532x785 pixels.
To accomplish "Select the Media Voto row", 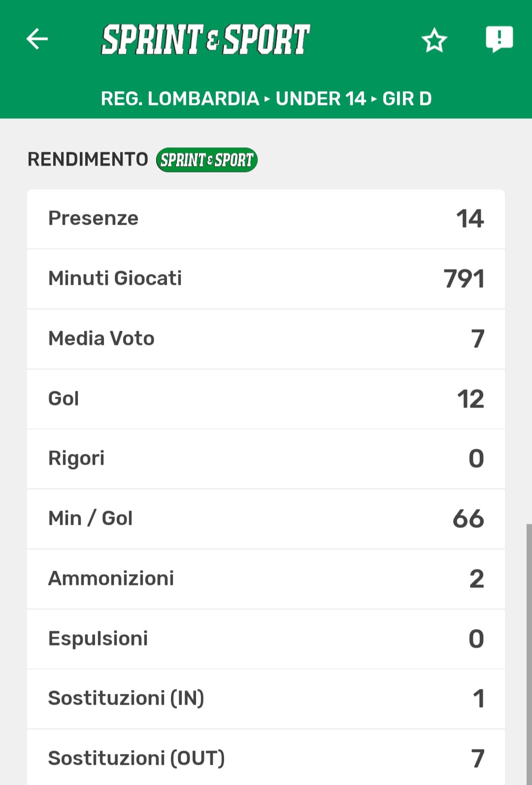I will point(266,339).
